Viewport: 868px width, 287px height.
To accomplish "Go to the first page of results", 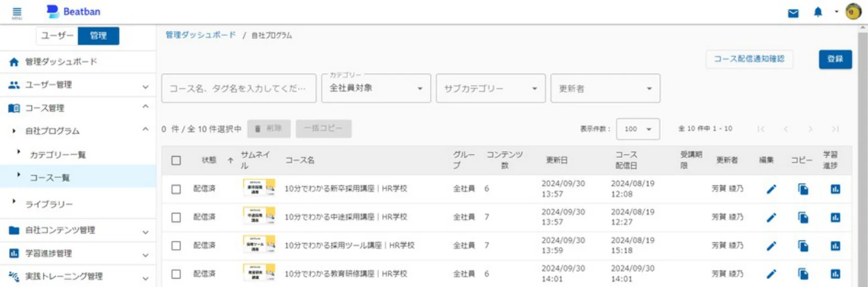I will coord(761,129).
